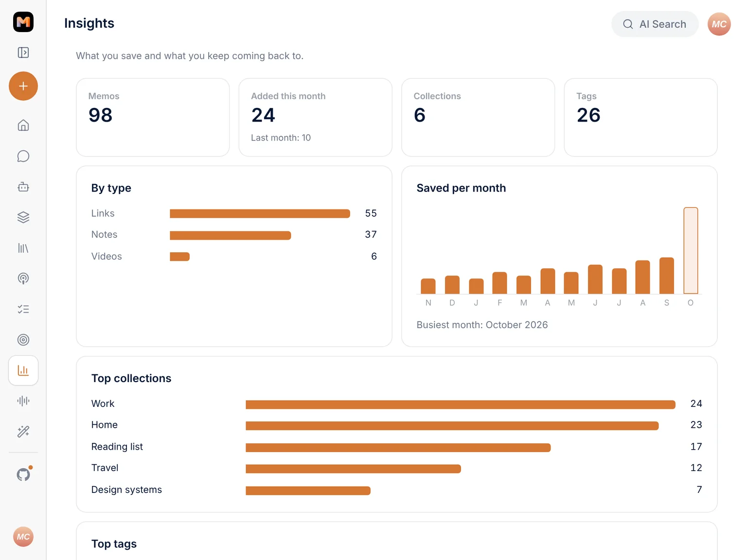Click the September bar in monthly chart
747x560 pixels.
(x=667, y=276)
